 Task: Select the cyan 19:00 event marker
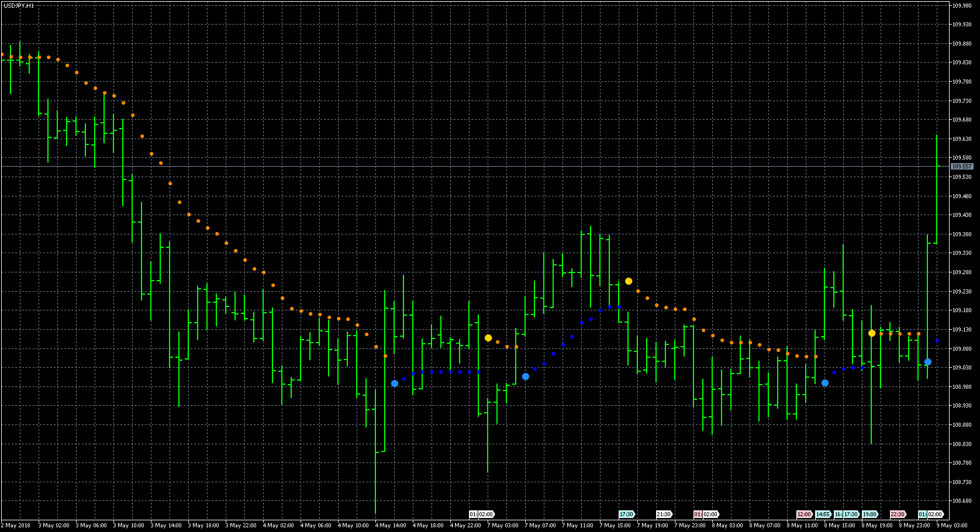coord(870,514)
